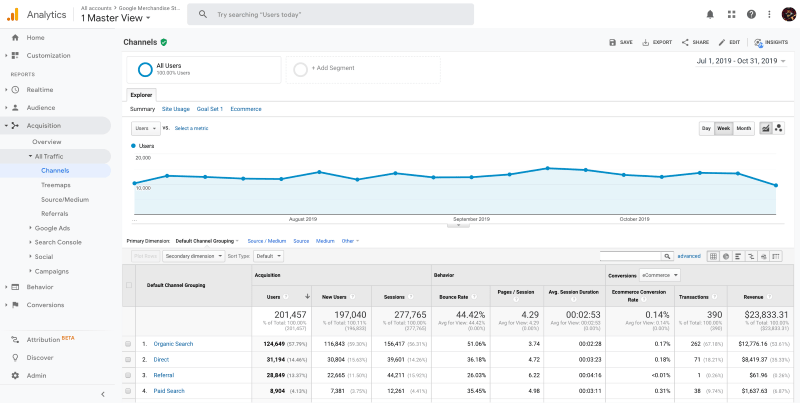Open the notifications bell
Screen dimensions: 800x403
pos(710,14)
